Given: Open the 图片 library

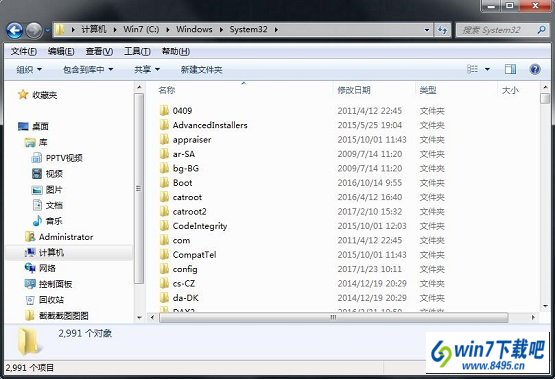Looking at the screenshot, I should click(x=47, y=190).
